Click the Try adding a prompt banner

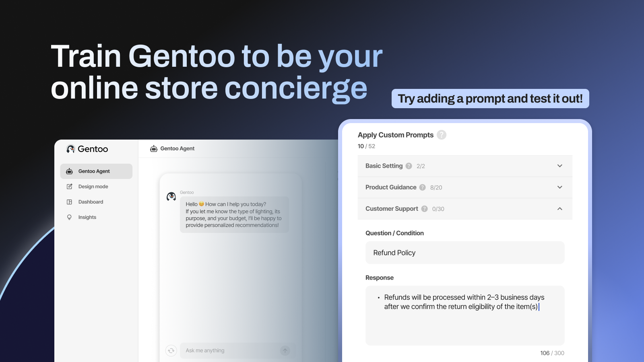(x=490, y=99)
